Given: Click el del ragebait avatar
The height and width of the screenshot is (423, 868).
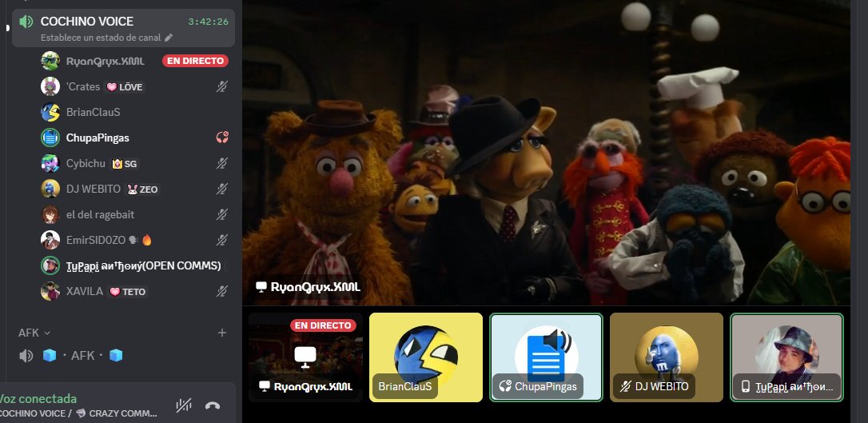Looking at the screenshot, I should (50, 214).
